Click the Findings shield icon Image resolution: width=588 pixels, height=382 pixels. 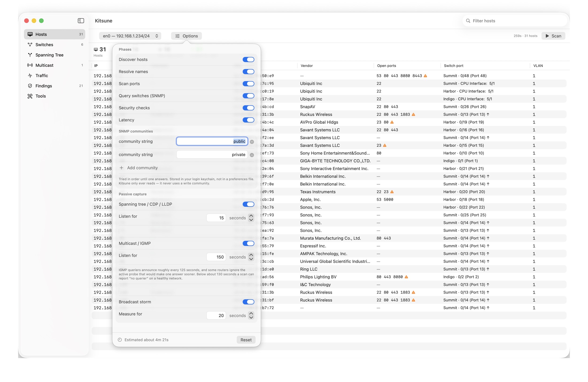[30, 86]
